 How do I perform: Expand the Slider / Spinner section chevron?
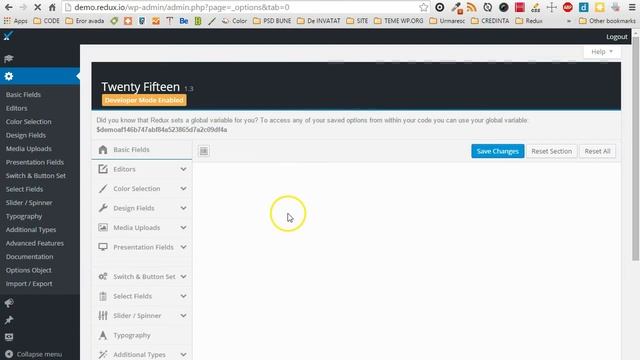[183, 316]
